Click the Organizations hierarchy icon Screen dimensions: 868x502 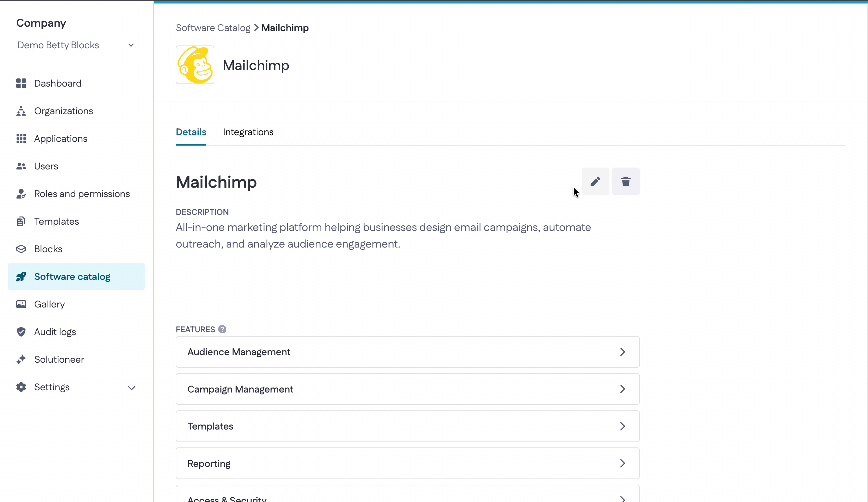point(21,111)
